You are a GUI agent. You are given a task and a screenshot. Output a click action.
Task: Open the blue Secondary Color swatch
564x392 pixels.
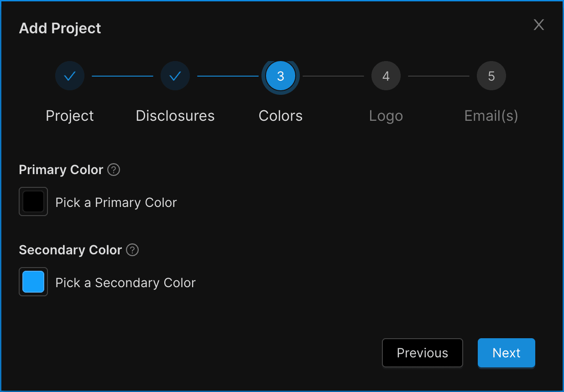tap(33, 282)
